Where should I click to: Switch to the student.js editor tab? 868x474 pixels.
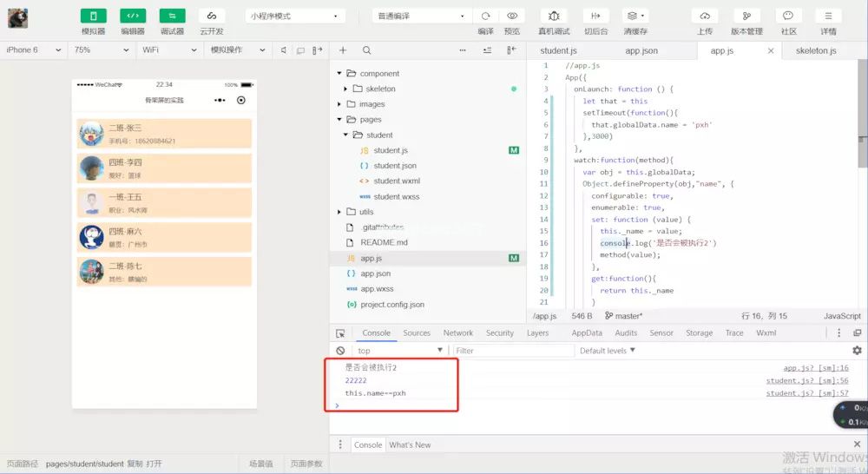coord(558,51)
